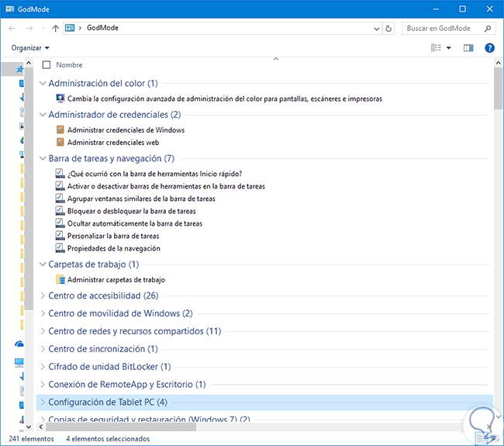Collapse the Barra de tareas y navegación group
504x446 pixels.
[43, 158]
